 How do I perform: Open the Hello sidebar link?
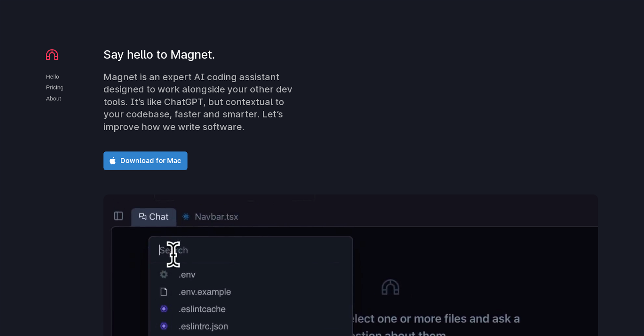click(52, 77)
